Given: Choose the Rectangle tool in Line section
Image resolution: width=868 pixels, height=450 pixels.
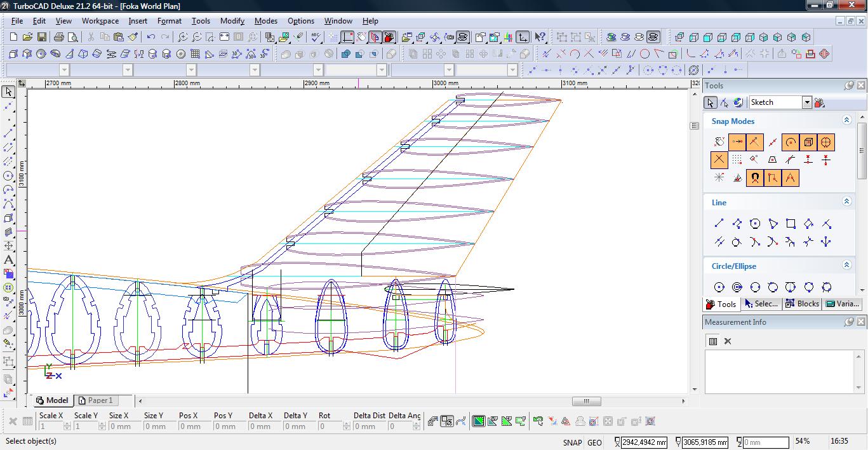Looking at the screenshot, I should click(791, 224).
